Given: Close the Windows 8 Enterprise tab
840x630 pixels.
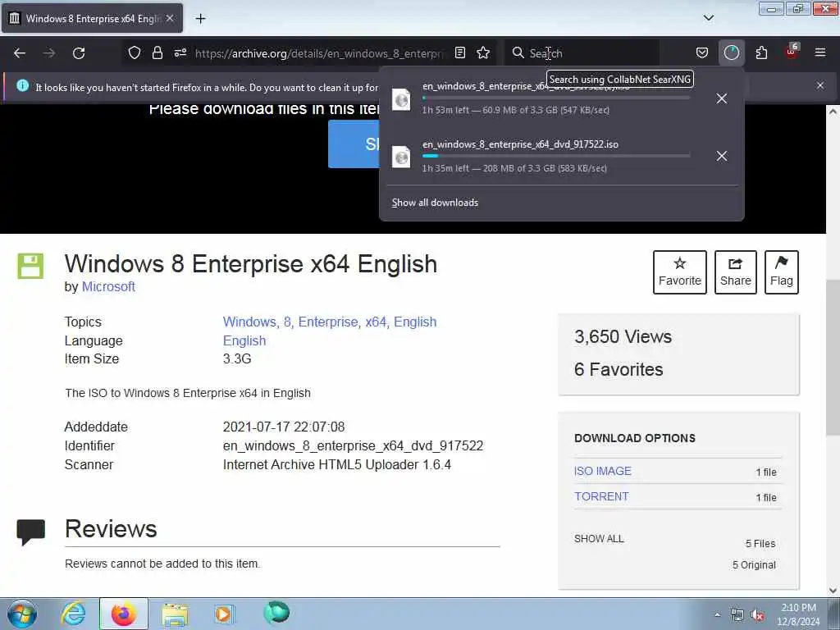Looking at the screenshot, I should [x=170, y=18].
